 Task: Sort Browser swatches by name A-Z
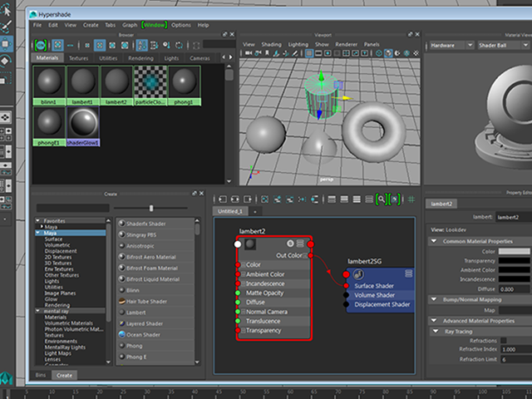[x=141, y=45]
